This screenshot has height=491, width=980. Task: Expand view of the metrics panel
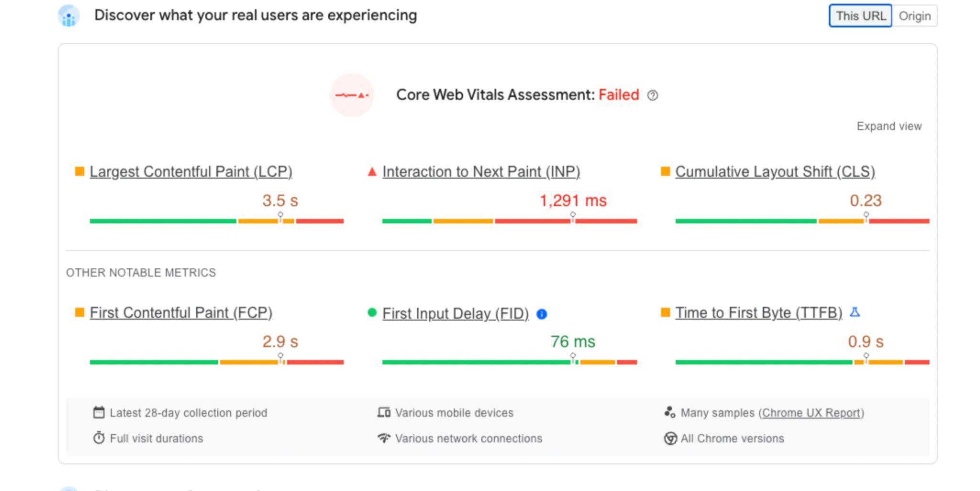coord(889,126)
